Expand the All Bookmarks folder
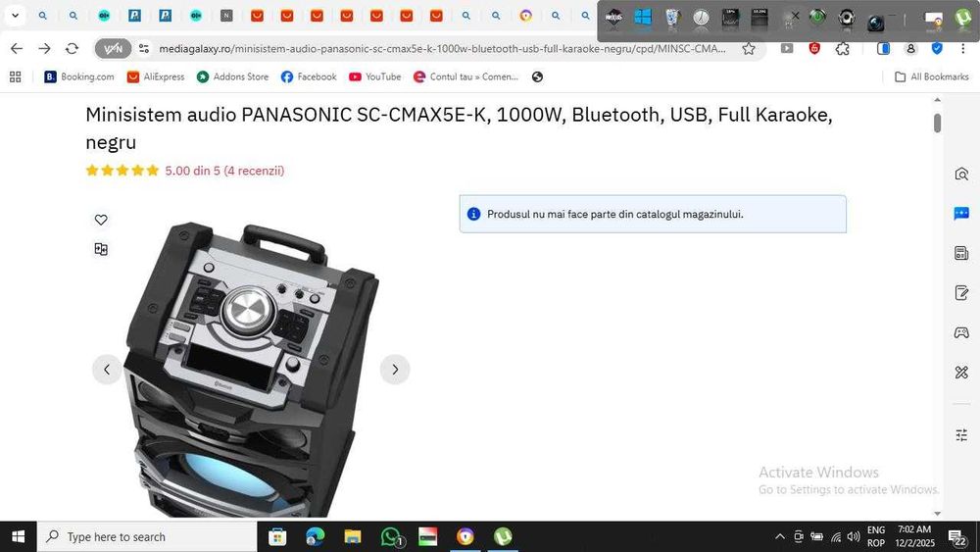 [932, 76]
